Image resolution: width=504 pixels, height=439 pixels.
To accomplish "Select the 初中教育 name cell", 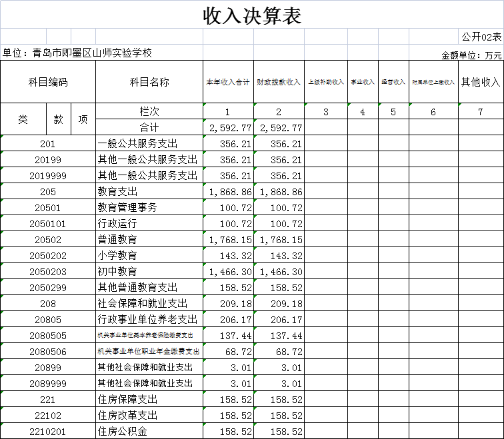I will coord(149,271).
